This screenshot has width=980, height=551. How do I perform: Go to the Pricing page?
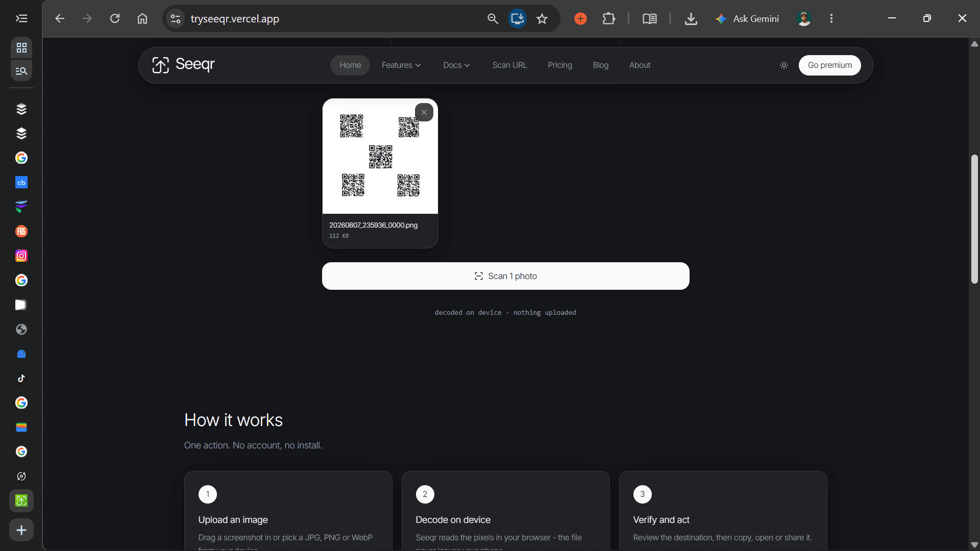560,65
